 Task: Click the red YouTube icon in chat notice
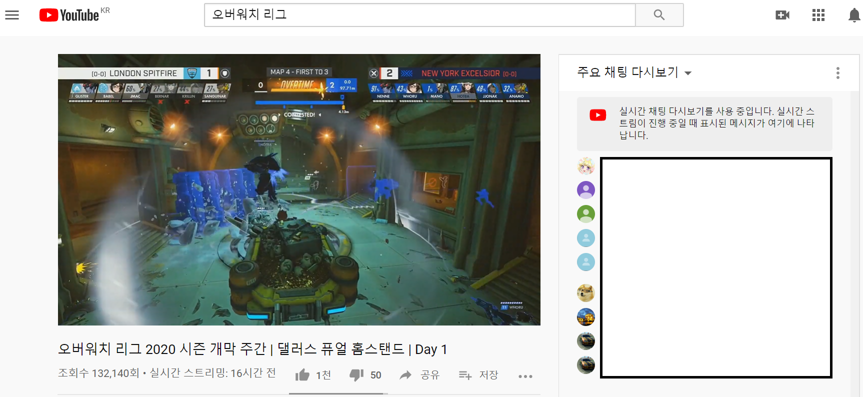(x=598, y=115)
